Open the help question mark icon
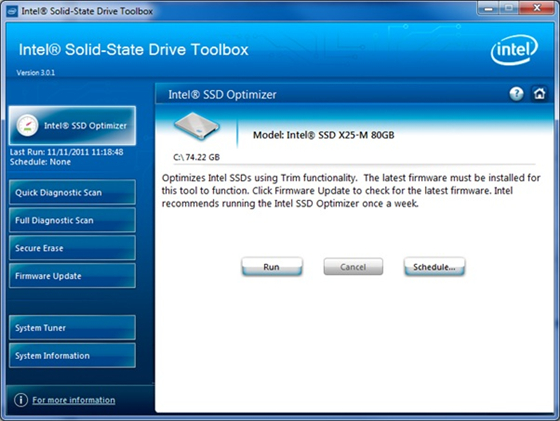 [516, 94]
